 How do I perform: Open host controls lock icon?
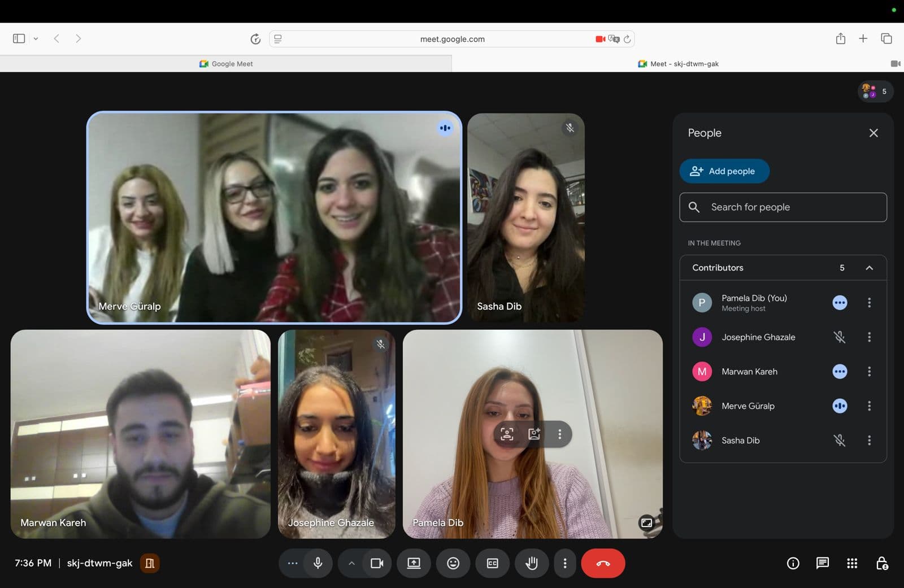pyautogui.click(x=881, y=563)
